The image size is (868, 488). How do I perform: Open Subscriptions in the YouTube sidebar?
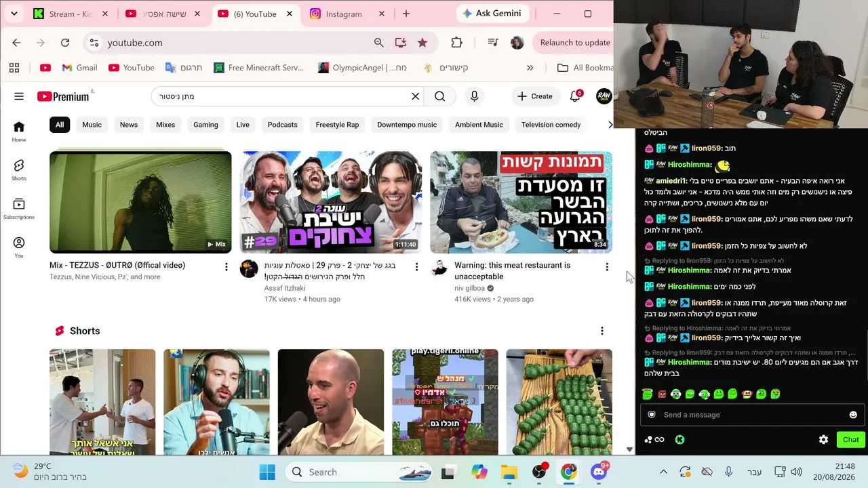point(19,209)
